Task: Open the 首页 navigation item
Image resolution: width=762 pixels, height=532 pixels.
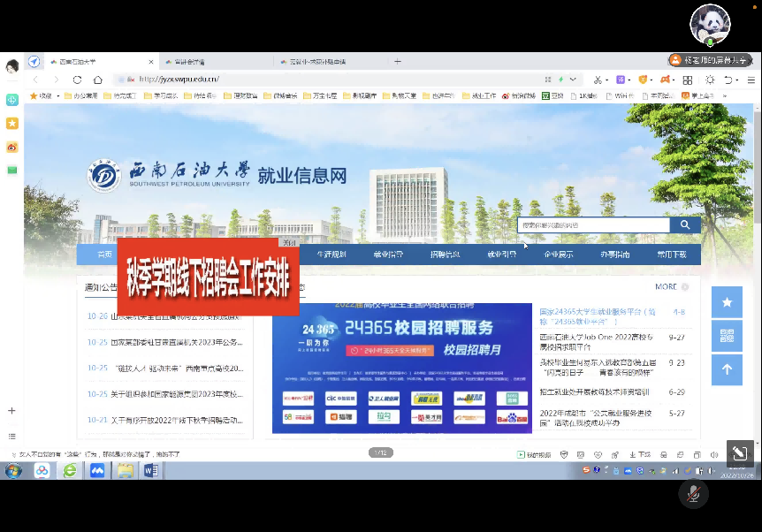Action: [104, 255]
